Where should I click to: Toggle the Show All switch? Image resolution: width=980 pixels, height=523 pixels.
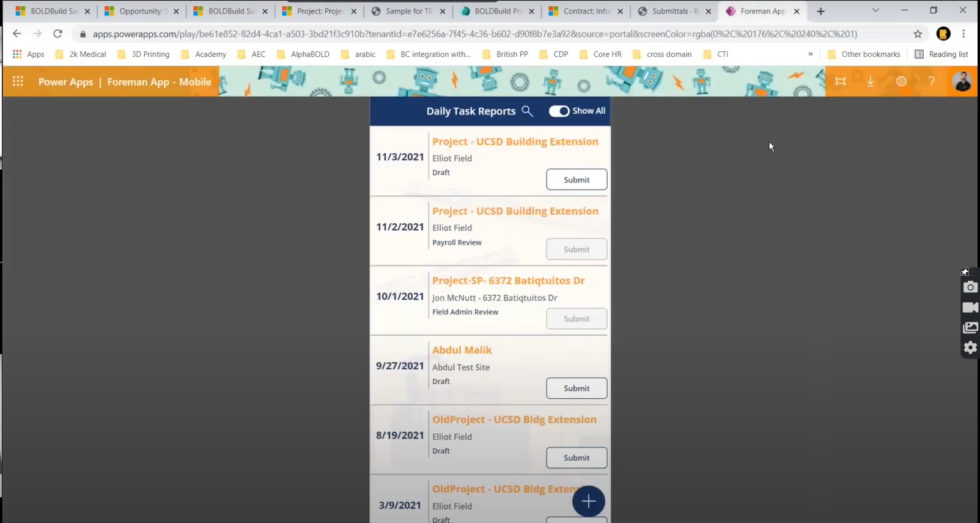tap(559, 111)
